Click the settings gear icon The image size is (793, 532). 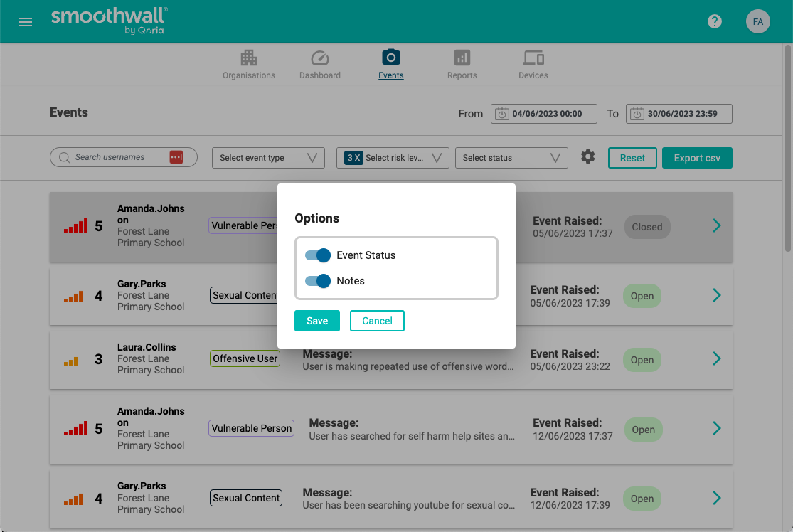[587, 157]
